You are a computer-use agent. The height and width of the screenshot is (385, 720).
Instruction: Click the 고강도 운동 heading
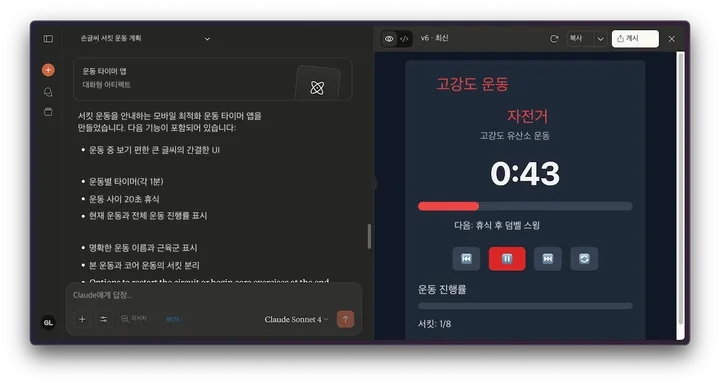click(x=472, y=84)
